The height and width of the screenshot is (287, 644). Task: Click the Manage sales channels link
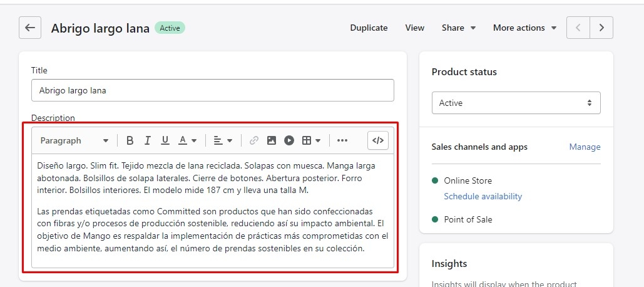click(x=585, y=147)
